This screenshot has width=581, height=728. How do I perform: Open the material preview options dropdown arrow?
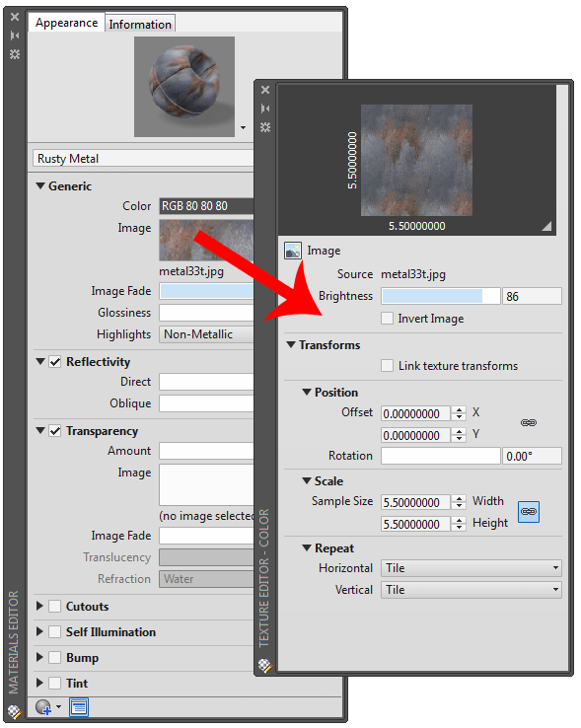[x=243, y=127]
